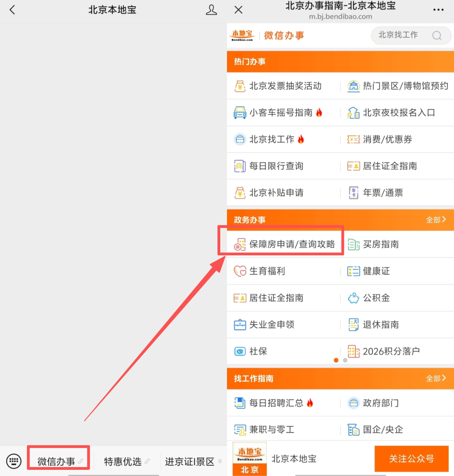This screenshot has width=454, height=476.
Task: Open the 每日限行查询 link
Action: pyautogui.click(x=276, y=166)
